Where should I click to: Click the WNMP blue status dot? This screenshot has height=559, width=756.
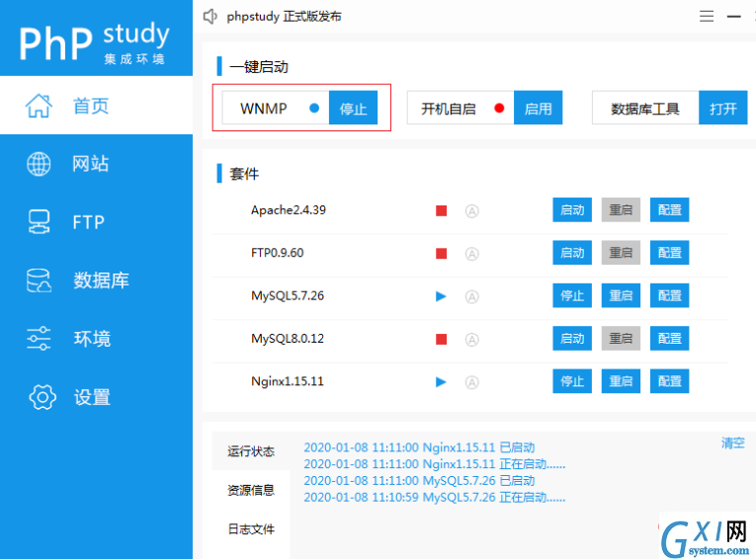click(314, 108)
